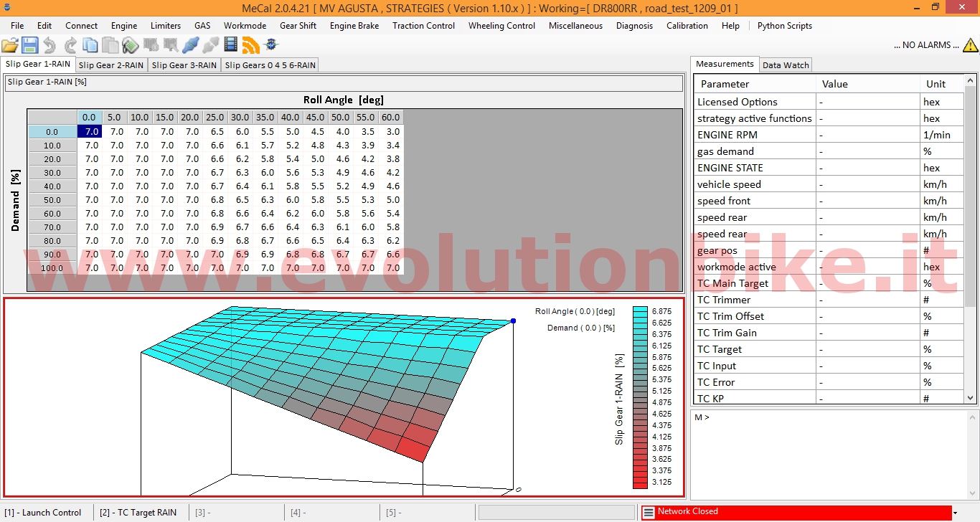Click the open file folder icon
Viewport: 980px width, 522px height.
pyautogui.click(x=10, y=46)
